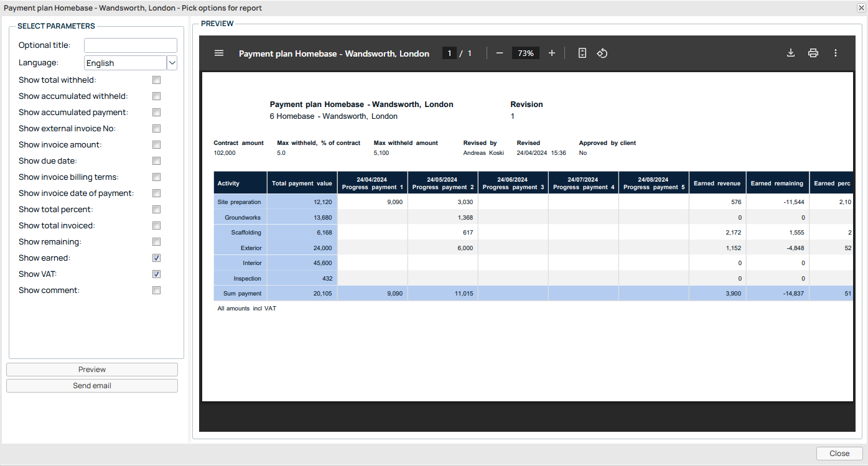Viewport: 868px width, 466px height.
Task: Uncheck Show earned checkbox
Action: [157, 258]
